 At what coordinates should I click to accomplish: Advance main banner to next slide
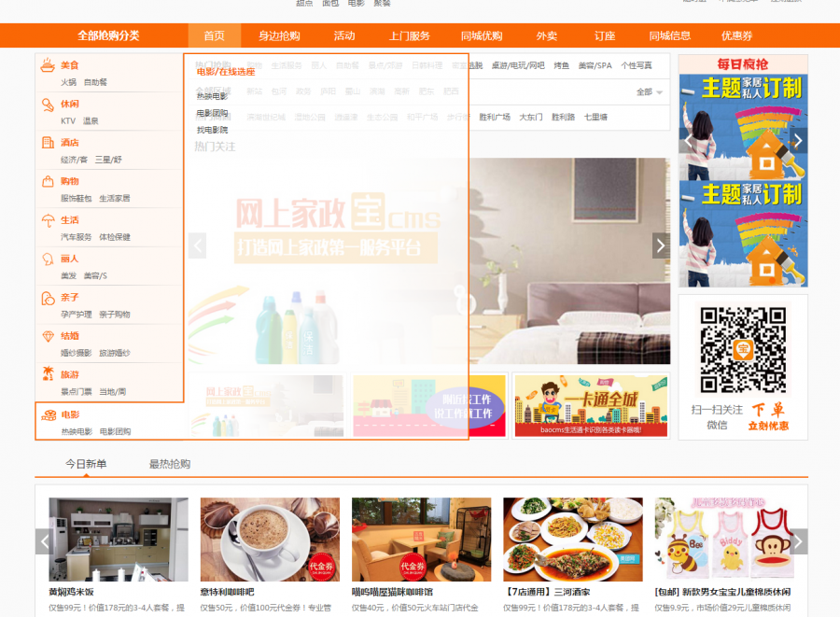click(x=661, y=245)
